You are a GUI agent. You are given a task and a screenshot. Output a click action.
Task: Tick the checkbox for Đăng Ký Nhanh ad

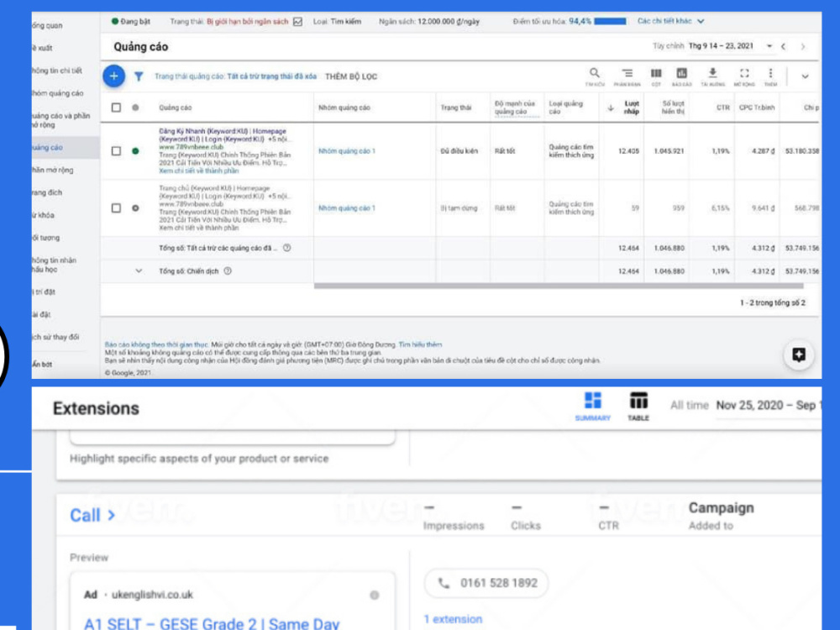point(116,151)
